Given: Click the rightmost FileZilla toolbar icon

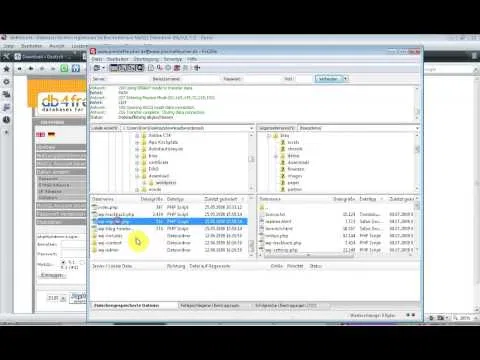Looking at the screenshot, I should (197, 68).
